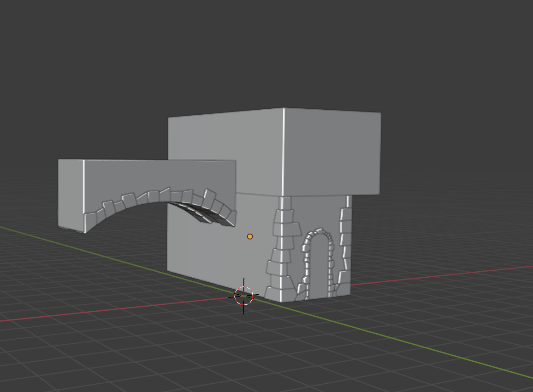Click the orange object origin dot
533x392 pixels.
click(x=250, y=236)
